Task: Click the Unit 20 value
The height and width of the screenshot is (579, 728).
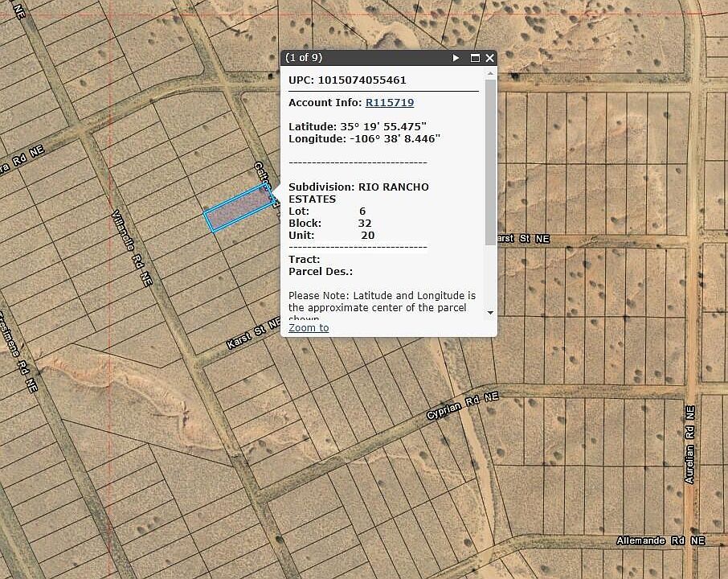Action: click(x=368, y=235)
